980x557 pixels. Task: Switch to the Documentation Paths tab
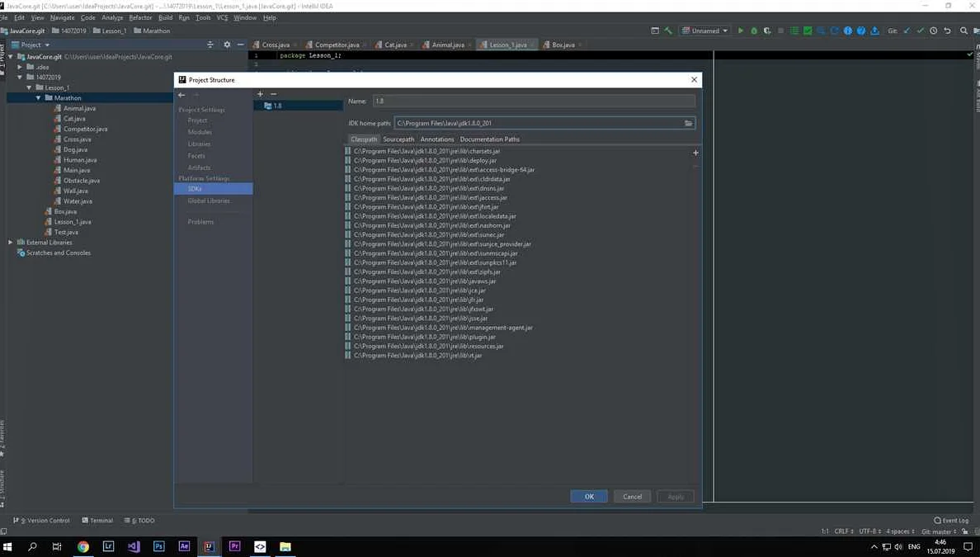click(489, 139)
